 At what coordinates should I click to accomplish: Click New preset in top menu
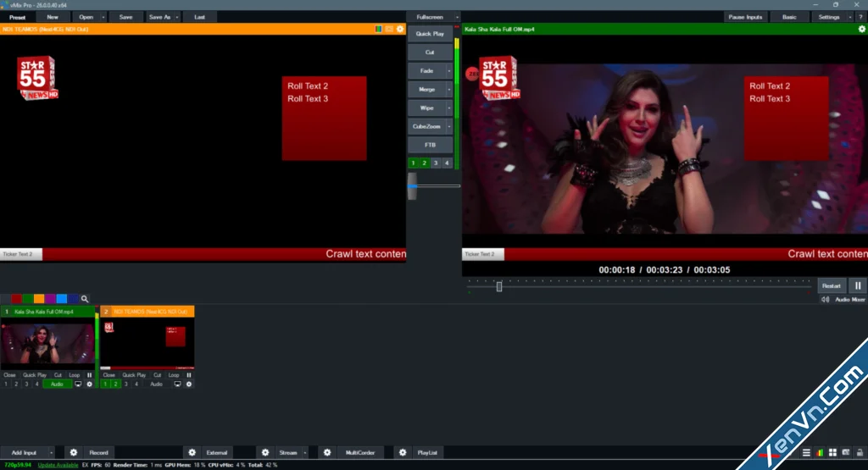(x=53, y=17)
